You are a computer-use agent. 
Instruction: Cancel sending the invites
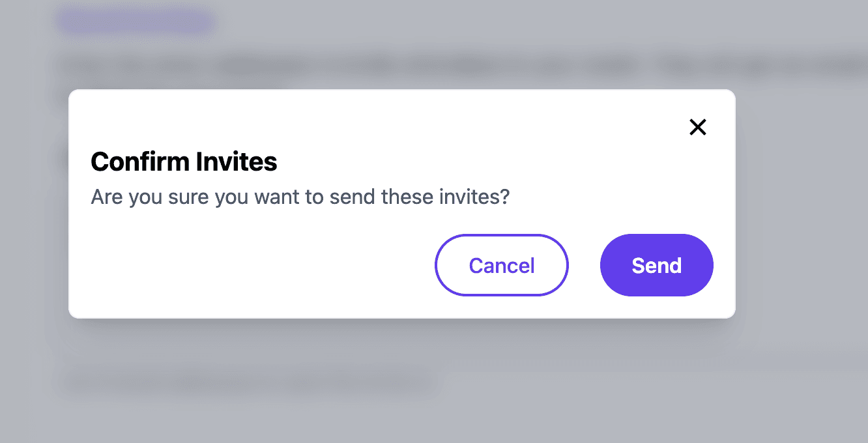(x=502, y=265)
